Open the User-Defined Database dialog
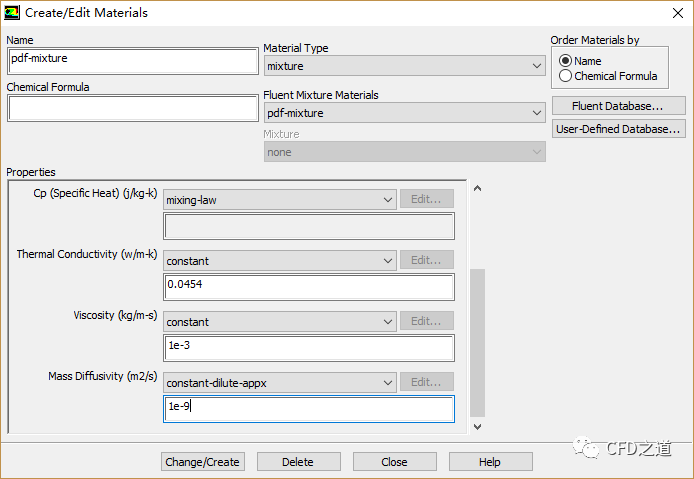 tap(618, 129)
